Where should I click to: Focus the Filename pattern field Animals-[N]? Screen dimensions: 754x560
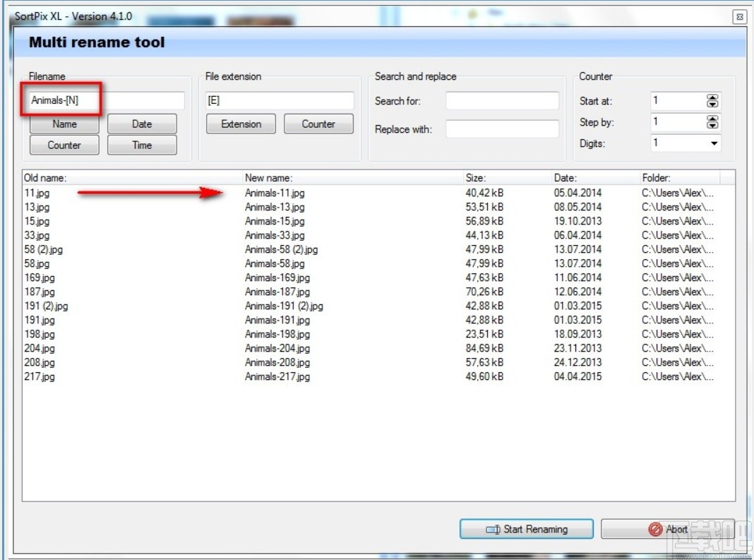[x=107, y=100]
